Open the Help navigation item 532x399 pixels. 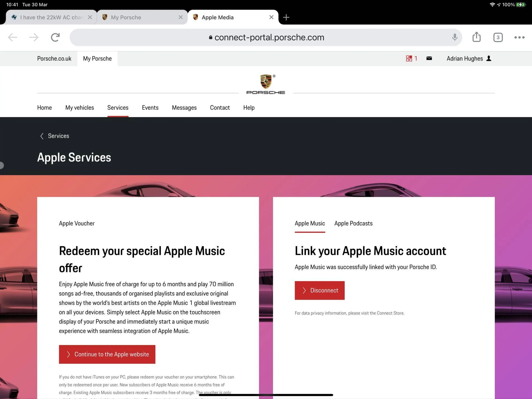[249, 108]
